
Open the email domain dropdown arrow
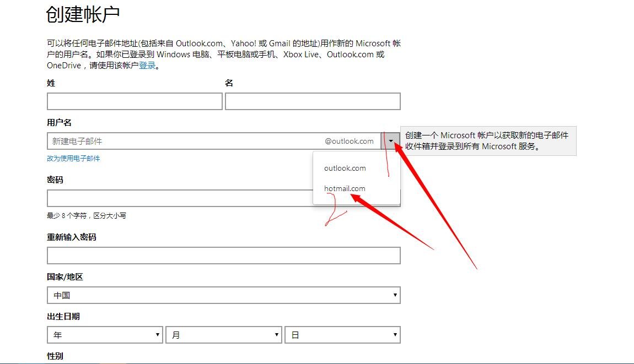click(390, 141)
